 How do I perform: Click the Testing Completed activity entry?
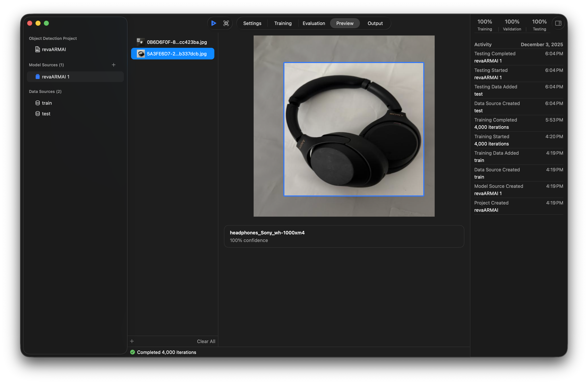tap(519, 57)
